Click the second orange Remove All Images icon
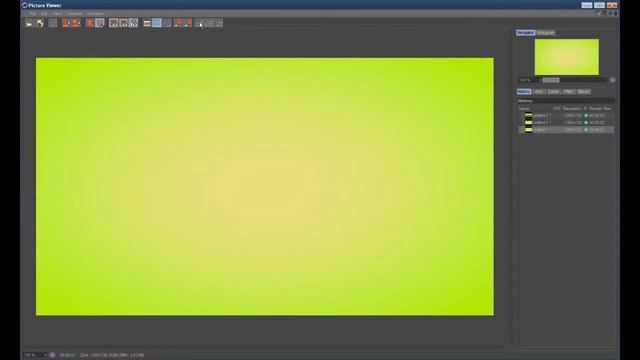 tap(76, 23)
